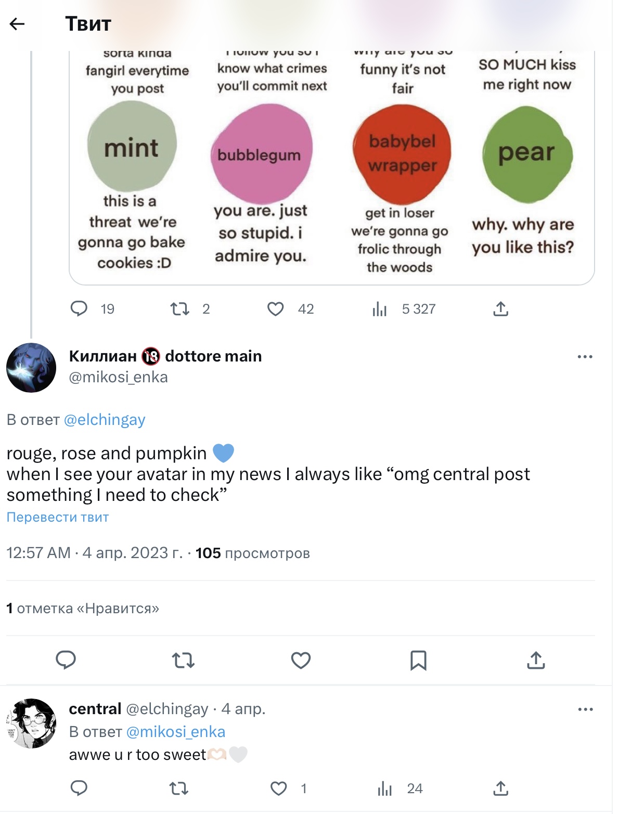View analytics for tweet with 5 327 views
The height and width of the screenshot is (814, 644).
tap(380, 309)
